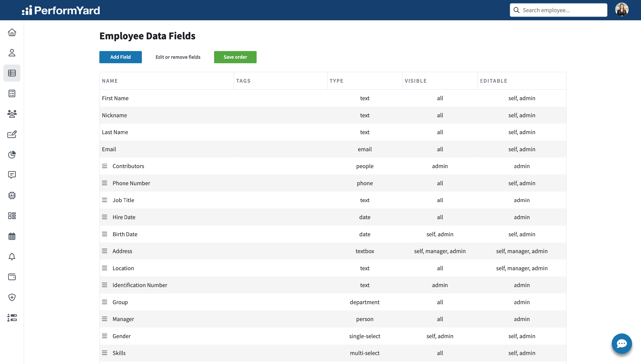
Task: Open the shield plus sidebar icon
Action: 12,297
